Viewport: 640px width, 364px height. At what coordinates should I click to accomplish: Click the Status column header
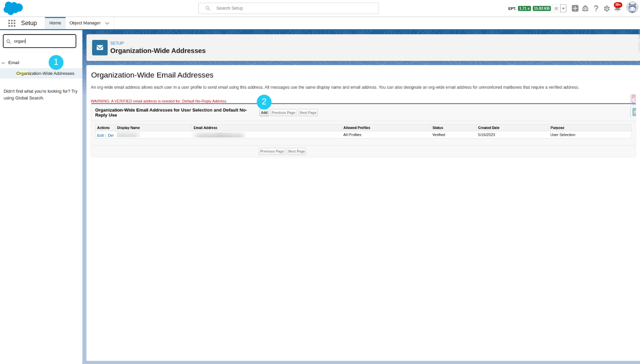[438, 128]
